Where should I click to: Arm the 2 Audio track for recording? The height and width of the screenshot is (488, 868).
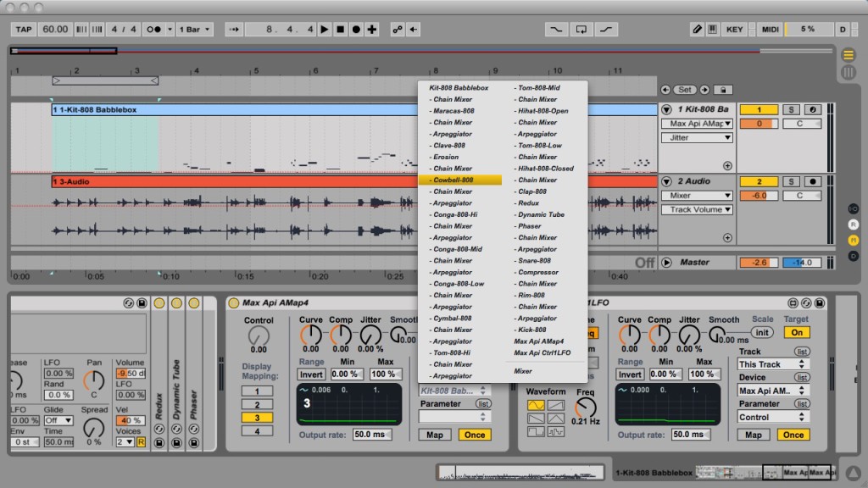pos(812,181)
